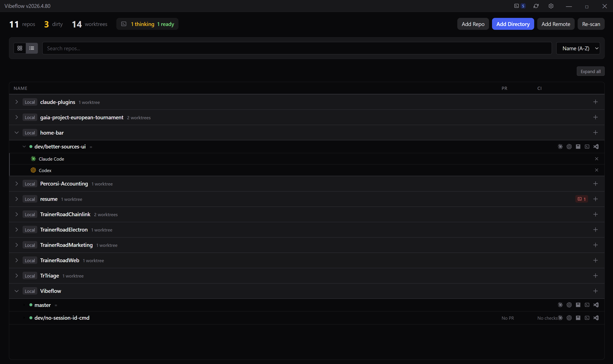
Task: Expand the TrainerRoadElectron repo
Action: pos(17,230)
